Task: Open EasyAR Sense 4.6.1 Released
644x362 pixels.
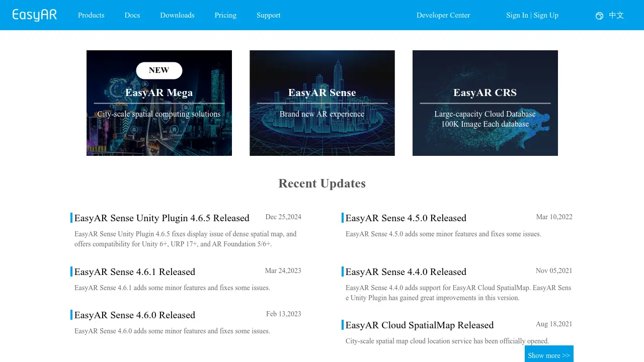Action: 135,272
